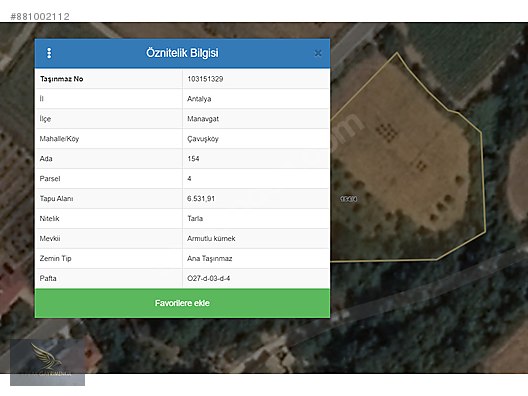Image resolution: width=528 pixels, height=396 pixels.
Task: Click the parcel label on the map
Action: (349, 199)
